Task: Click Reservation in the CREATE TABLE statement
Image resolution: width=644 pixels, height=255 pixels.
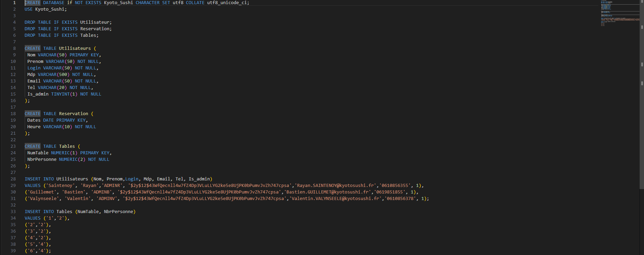Action: [74, 114]
